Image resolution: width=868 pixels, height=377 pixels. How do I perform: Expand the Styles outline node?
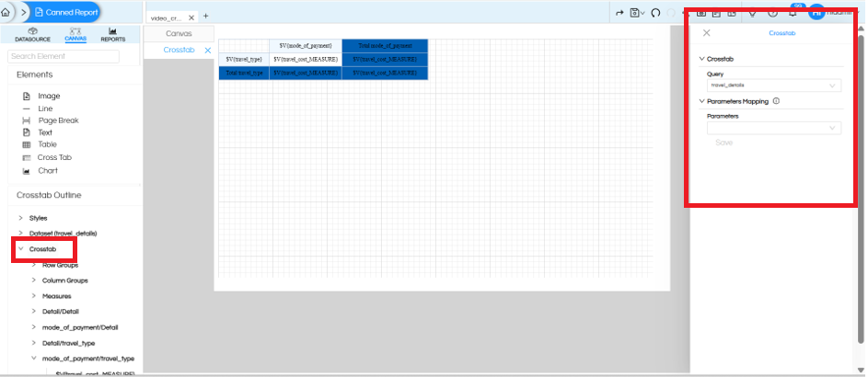tap(20, 218)
